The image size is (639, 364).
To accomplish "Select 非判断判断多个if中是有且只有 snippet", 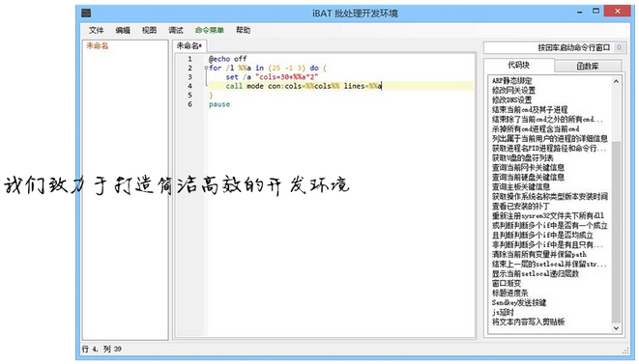I will click(x=547, y=244).
